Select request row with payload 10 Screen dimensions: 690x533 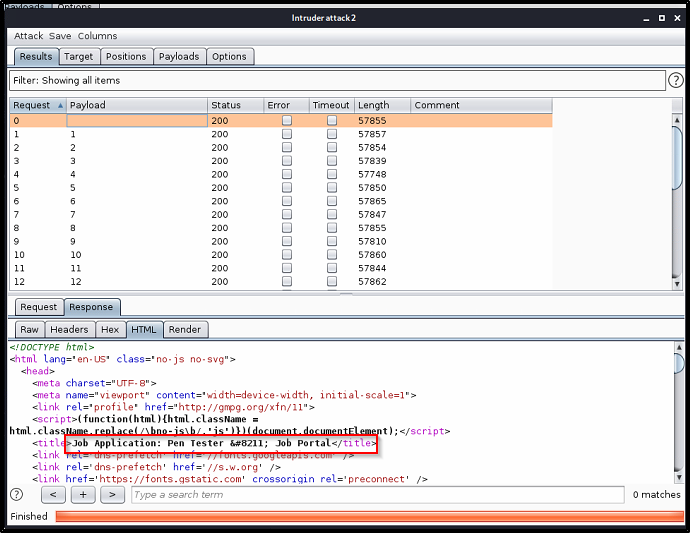(x=281, y=255)
